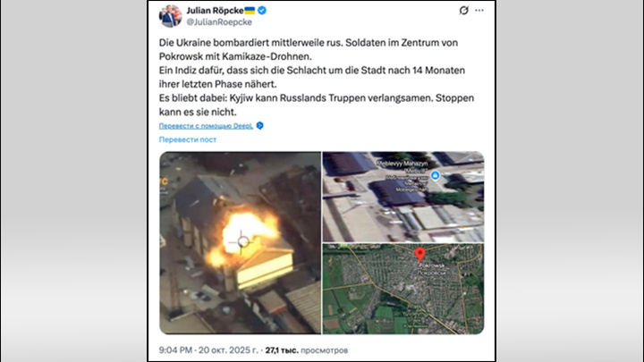Open the Julian Röpcke display name
The height and width of the screenshot is (362, 644).
(215, 10)
